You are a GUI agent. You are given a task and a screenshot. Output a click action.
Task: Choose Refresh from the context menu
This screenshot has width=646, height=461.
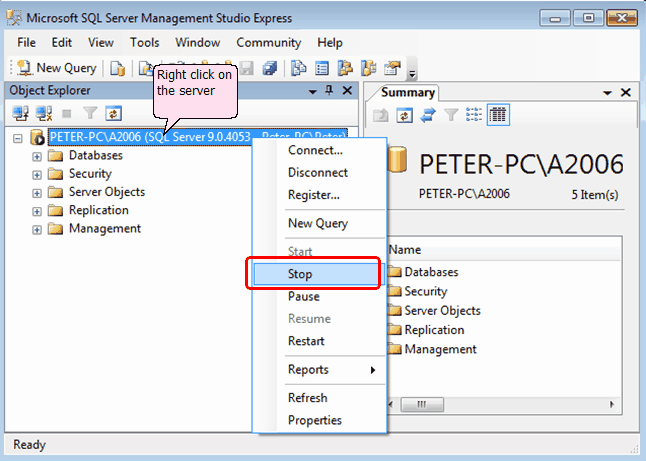(319, 398)
